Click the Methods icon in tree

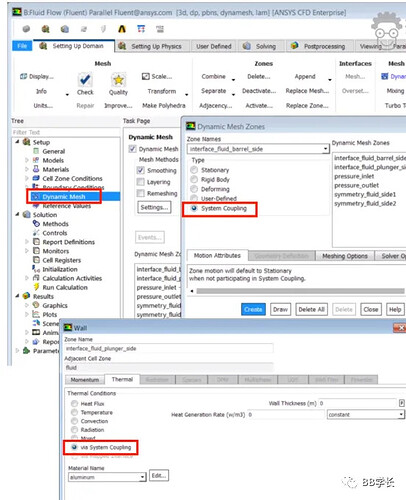(36, 223)
